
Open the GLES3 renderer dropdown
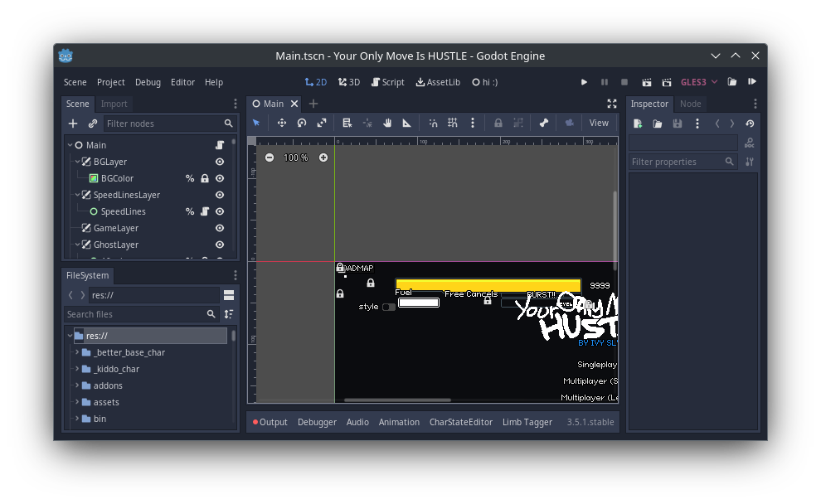pyautogui.click(x=698, y=82)
